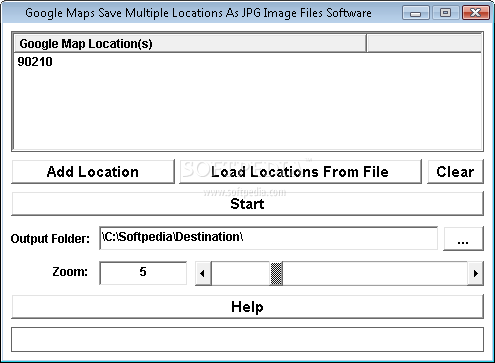This screenshot has width=495, height=363.
Task: Decrease zoom with left slider arrow
Action: [203, 273]
